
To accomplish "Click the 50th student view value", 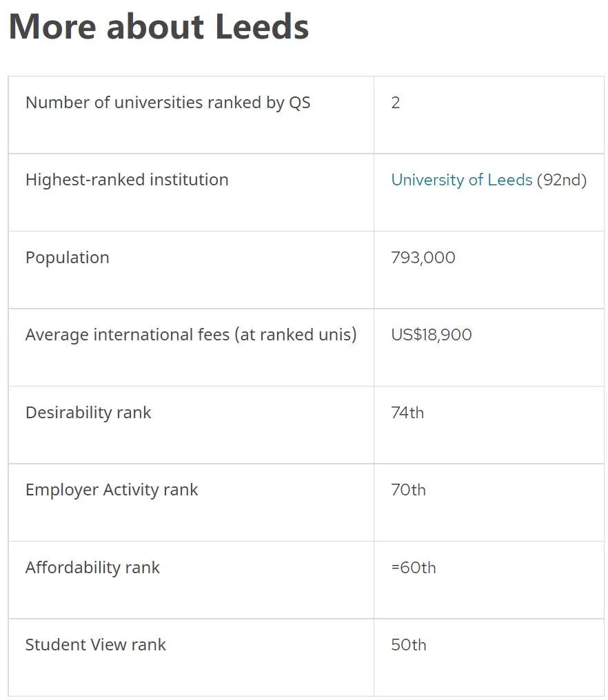I will click(x=408, y=645).
